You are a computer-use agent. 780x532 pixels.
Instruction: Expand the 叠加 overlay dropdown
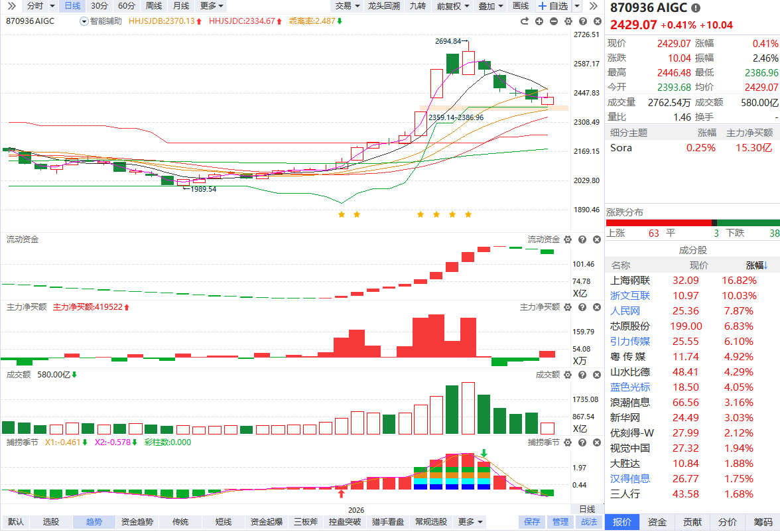pos(490,6)
